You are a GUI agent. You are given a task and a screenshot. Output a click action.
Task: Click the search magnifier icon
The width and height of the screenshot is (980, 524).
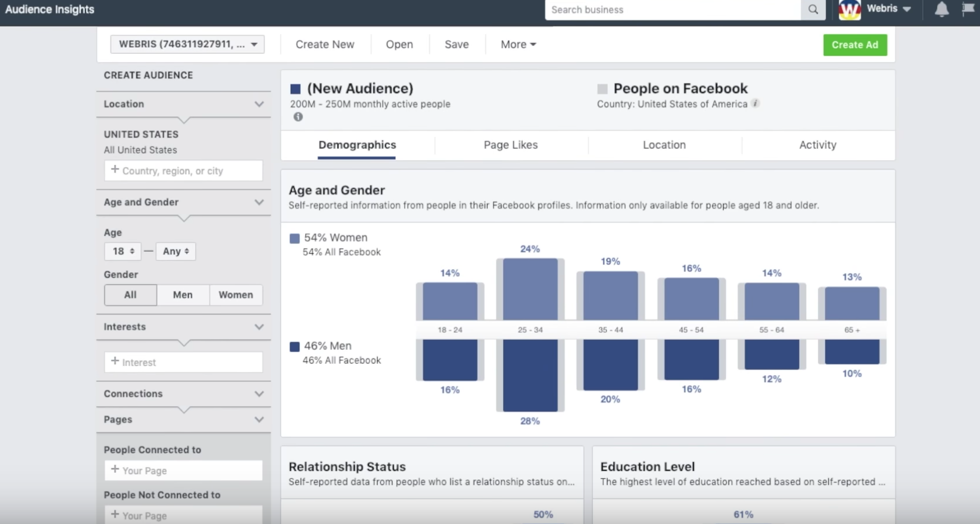click(813, 9)
